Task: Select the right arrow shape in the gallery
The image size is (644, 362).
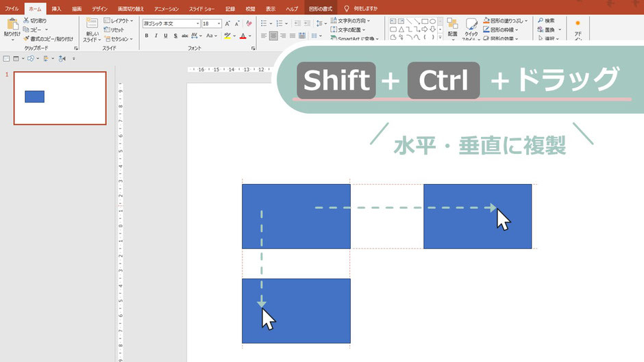Action: [425, 29]
